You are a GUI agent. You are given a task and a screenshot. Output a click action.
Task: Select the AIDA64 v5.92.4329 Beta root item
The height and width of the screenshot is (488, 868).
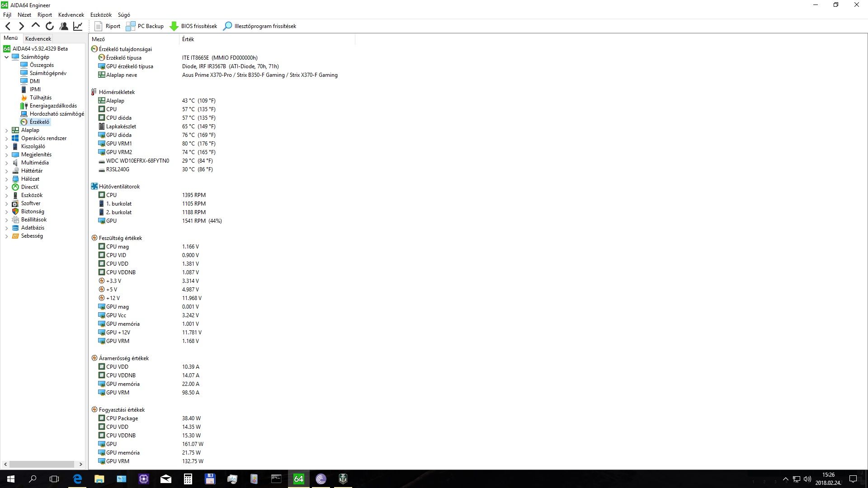pos(36,49)
